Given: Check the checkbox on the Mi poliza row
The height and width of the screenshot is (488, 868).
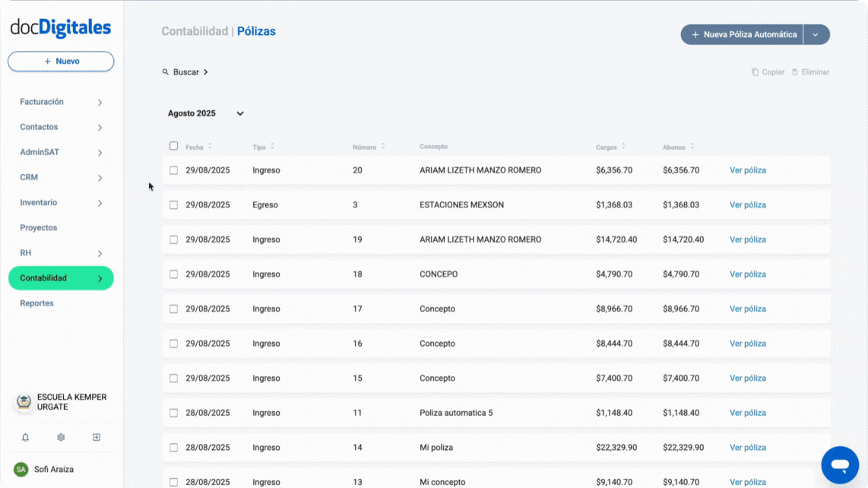Looking at the screenshot, I should [x=173, y=447].
